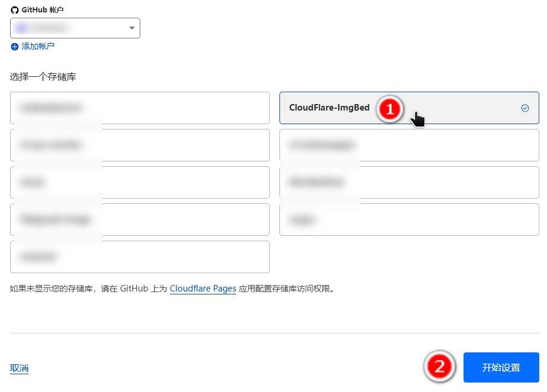The width and height of the screenshot is (547, 392).
Task: Select the last repository in the left column
Action: (x=140, y=257)
